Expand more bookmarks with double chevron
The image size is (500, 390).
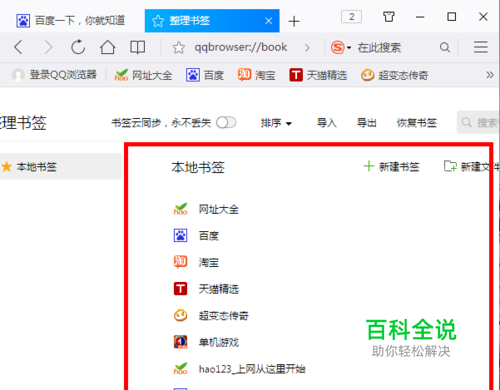click(489, 75)
